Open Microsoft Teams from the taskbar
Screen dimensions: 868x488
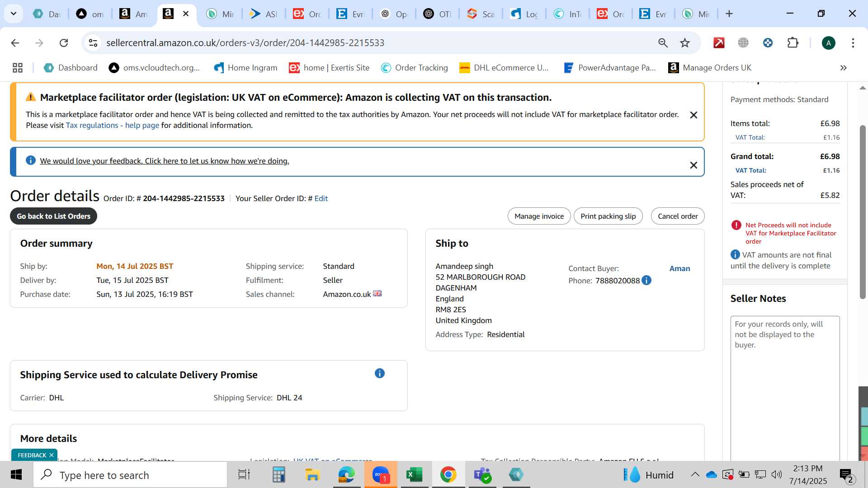pyautogui.click(x=482, y=475)
